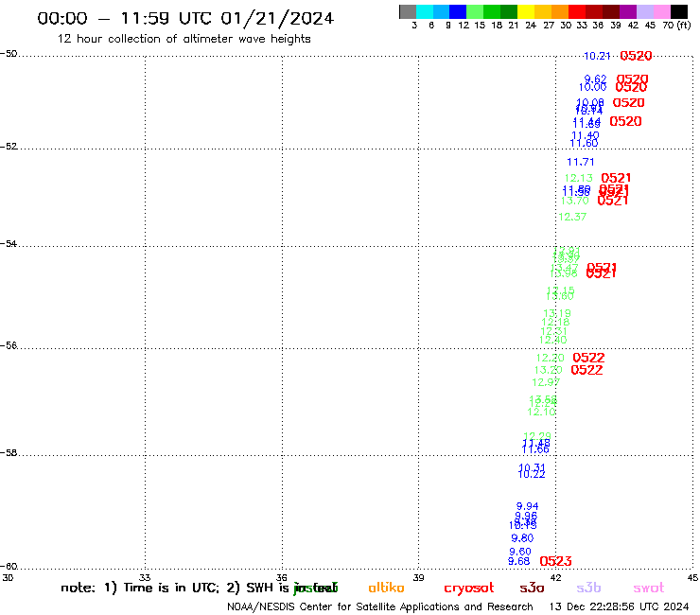The image size is (700, 615).
Task: Click the gray swatch in the color legend
Action: coord(408,11)
